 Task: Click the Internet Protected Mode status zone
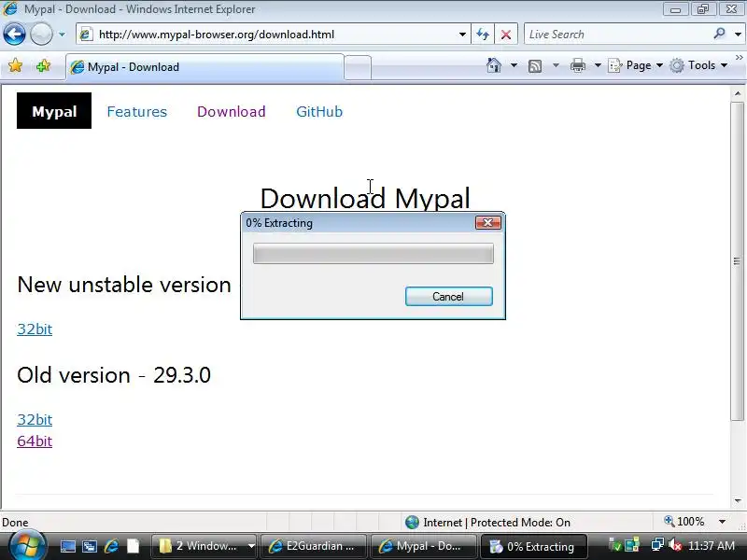point(487,523)
